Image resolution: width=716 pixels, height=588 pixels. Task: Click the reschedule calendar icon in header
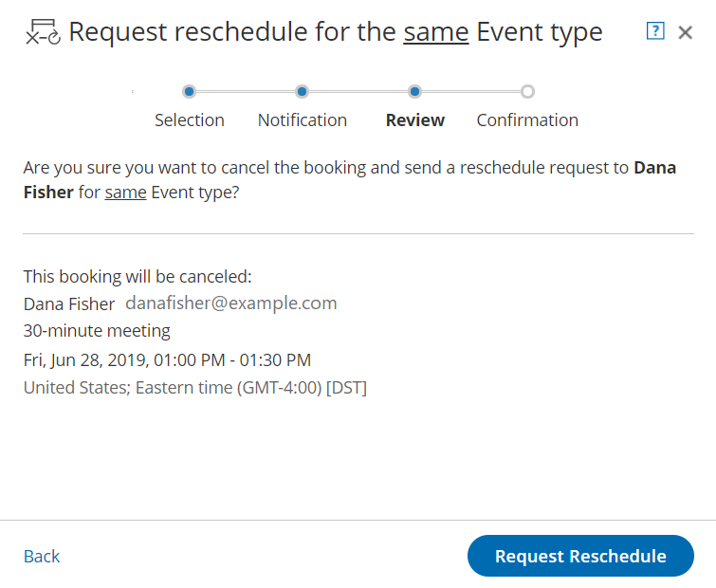(x=43, y=32)
